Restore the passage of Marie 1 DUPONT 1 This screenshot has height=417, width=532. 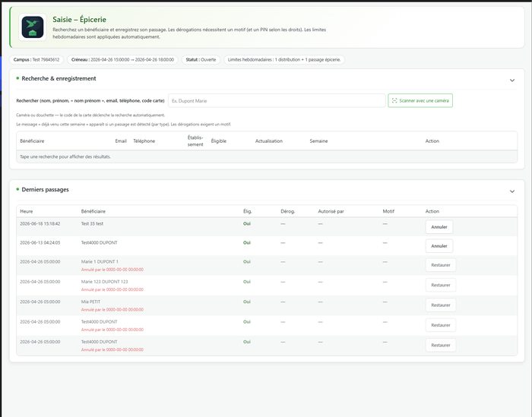coord(440,265)
